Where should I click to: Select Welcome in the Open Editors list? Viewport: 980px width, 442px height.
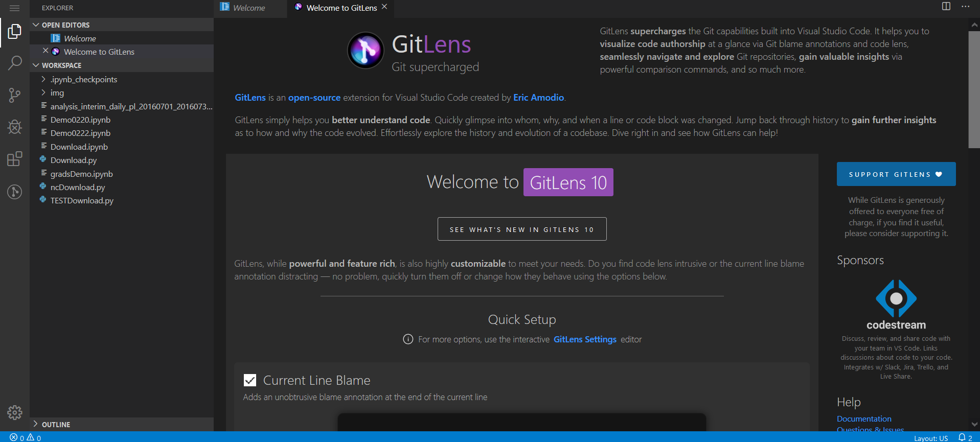coord(122,38)
